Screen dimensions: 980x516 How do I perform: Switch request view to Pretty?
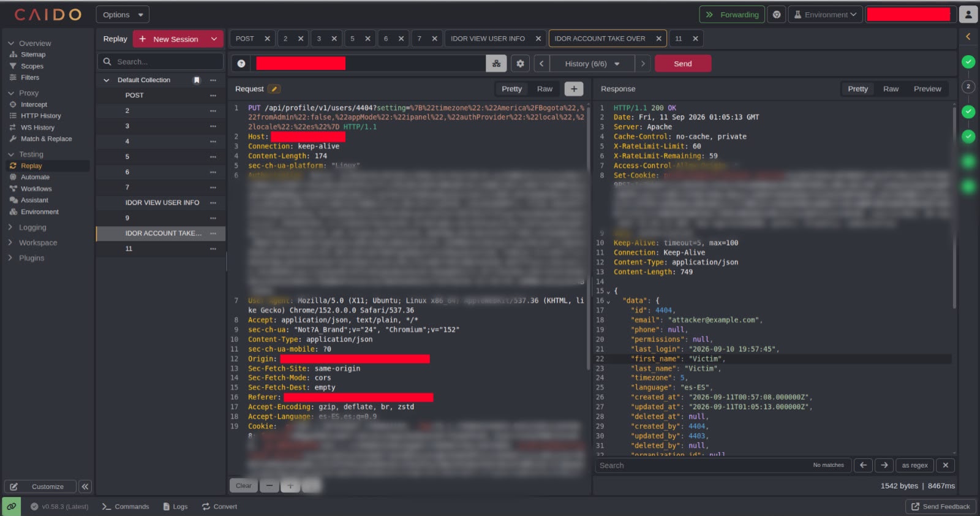512,89
